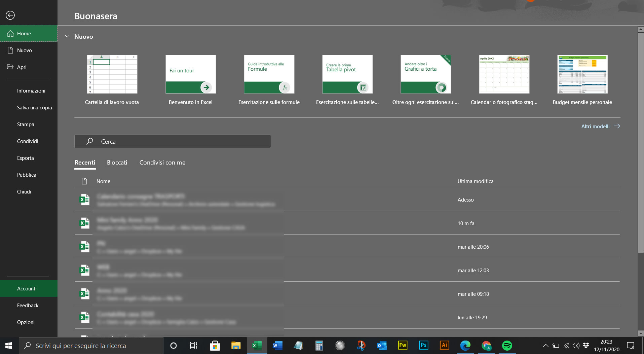Switch to the Bloccati tab
The image size is (644, 354).
(117, 163)
